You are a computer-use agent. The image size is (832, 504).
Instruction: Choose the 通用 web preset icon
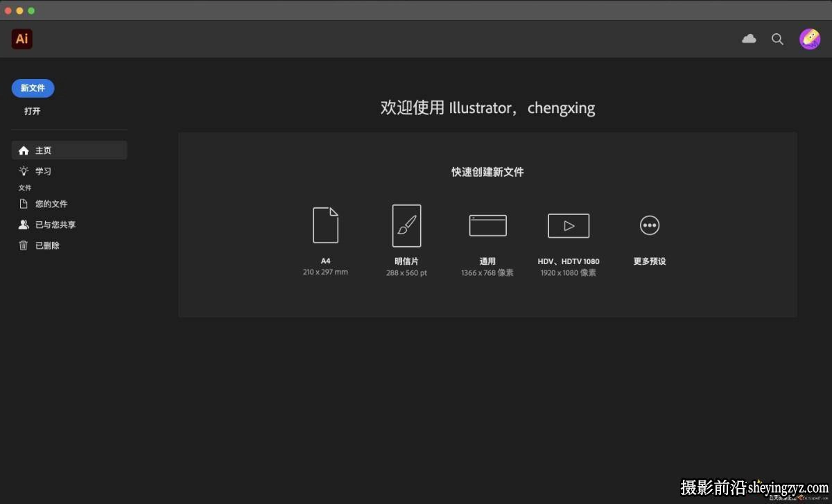point(487,225)
